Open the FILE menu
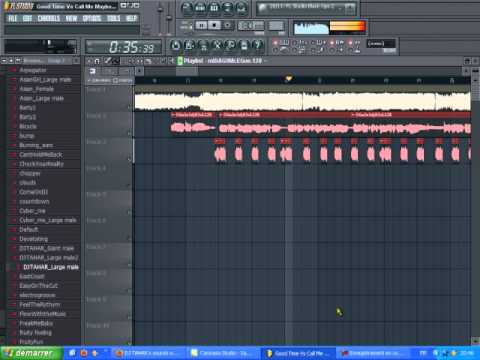 tap(12, 18)
